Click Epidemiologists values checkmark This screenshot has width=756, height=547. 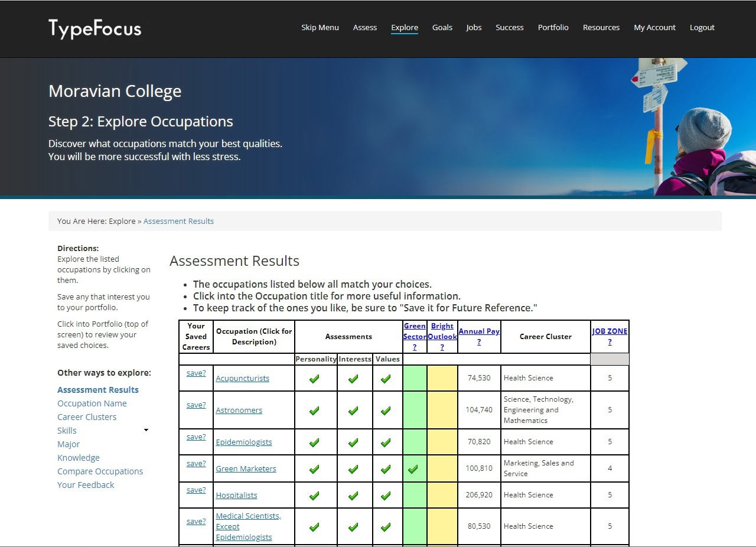[386, 442]
